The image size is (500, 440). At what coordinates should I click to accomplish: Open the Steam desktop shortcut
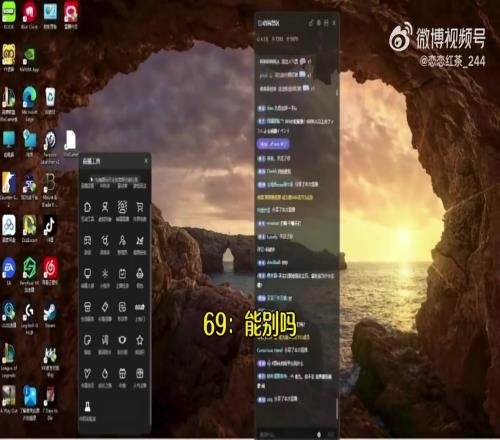tap(50, 312)
